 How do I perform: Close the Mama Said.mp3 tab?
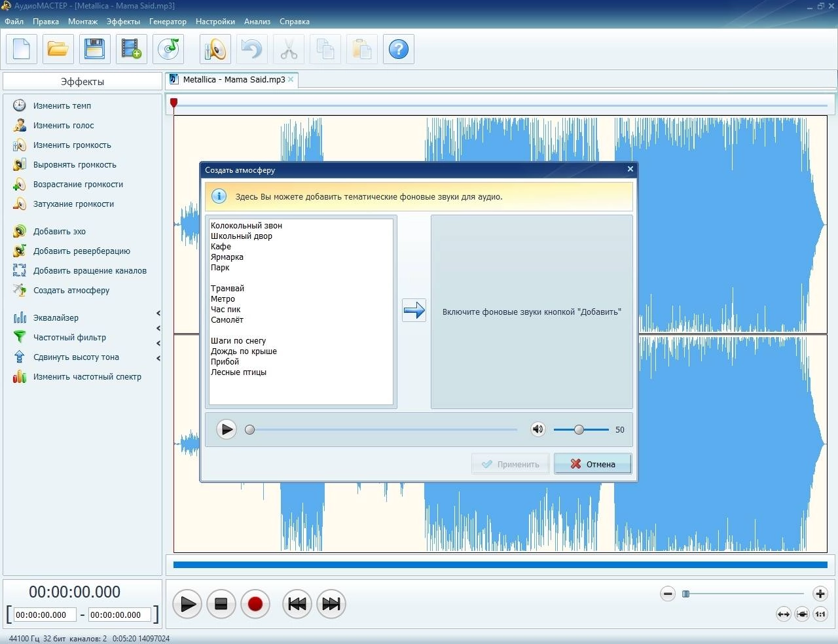(x=291, y=79)
